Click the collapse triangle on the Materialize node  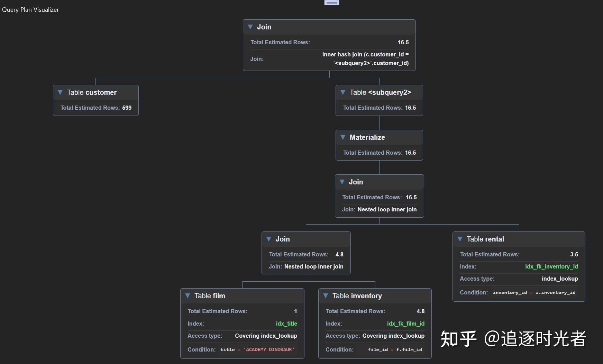pos(343,137)
